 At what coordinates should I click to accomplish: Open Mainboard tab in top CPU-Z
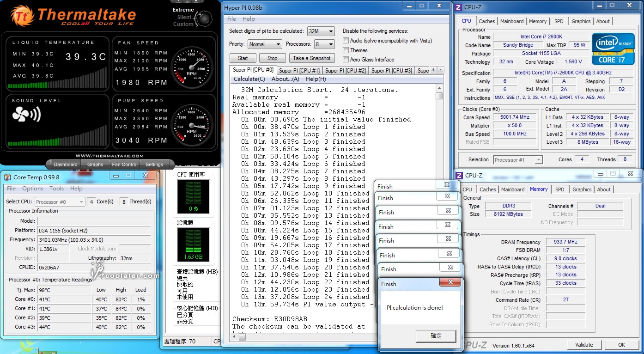(x=512, y=21)
